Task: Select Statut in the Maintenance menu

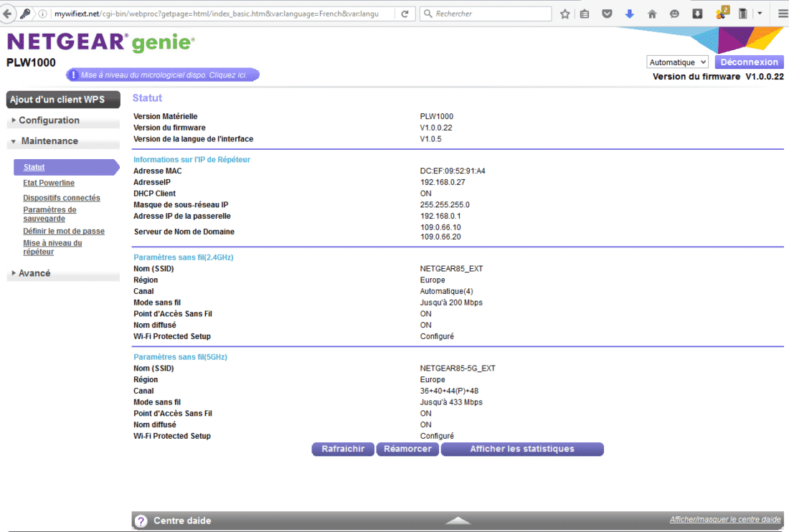Action: pyautogui.click(x=34, y=168)
